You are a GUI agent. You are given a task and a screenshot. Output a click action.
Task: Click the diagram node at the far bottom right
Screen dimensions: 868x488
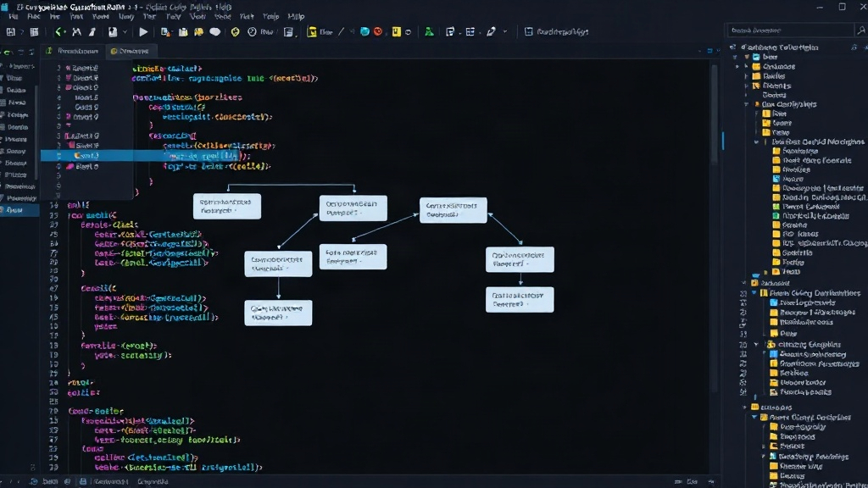coord(520,300)
